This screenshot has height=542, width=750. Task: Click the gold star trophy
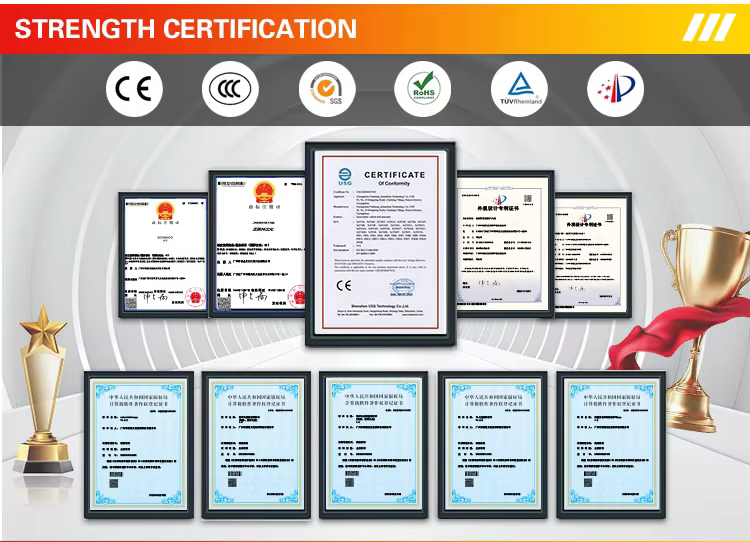point(42,390)
